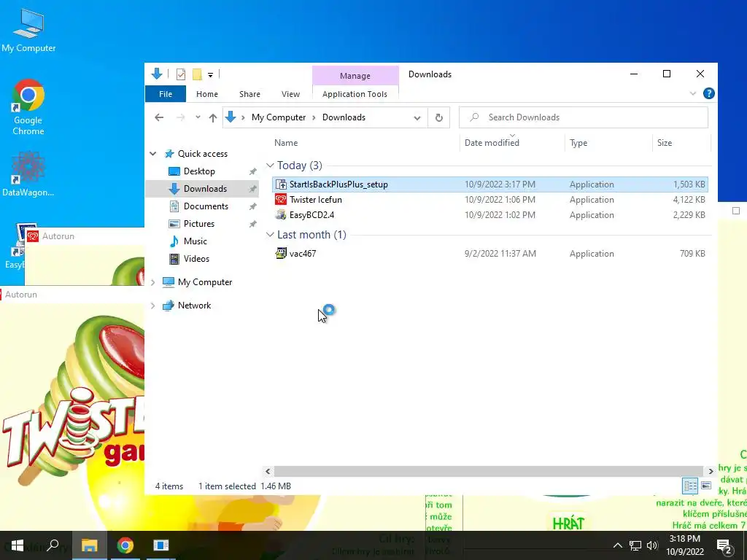Expand Network tree node
This screenshot has height=560, width=747.
pyautogui.click(x=153, y=306)
